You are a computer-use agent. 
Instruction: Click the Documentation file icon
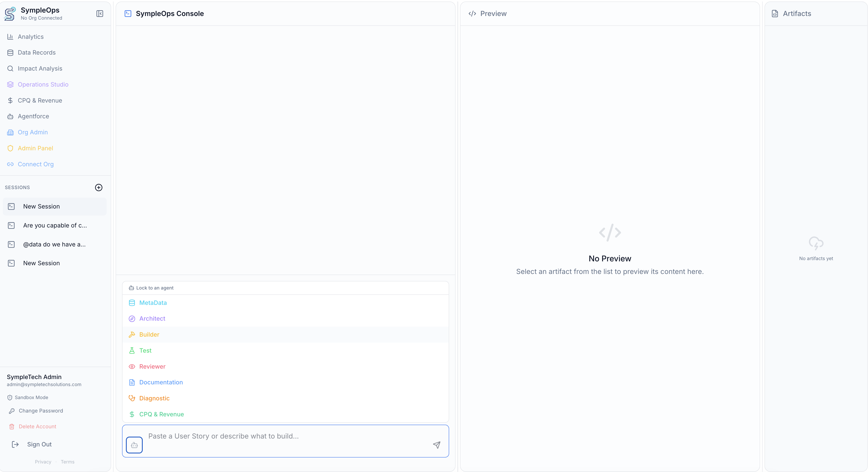point(132,382)
